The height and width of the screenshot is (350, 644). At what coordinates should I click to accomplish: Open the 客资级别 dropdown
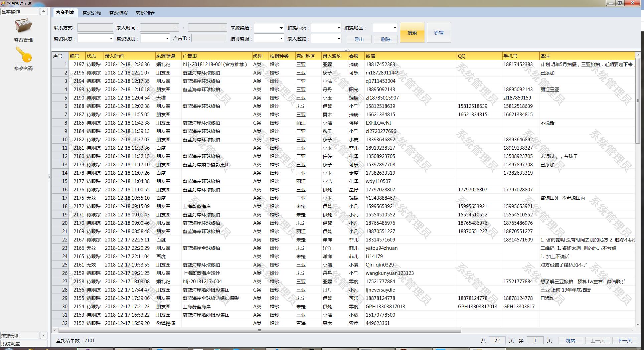click(167, 39)
